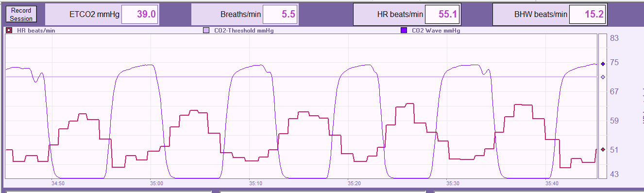Select the 34:50 time axis label
The height and width of the screenshot is (193, 644).
tap(58, 183)
